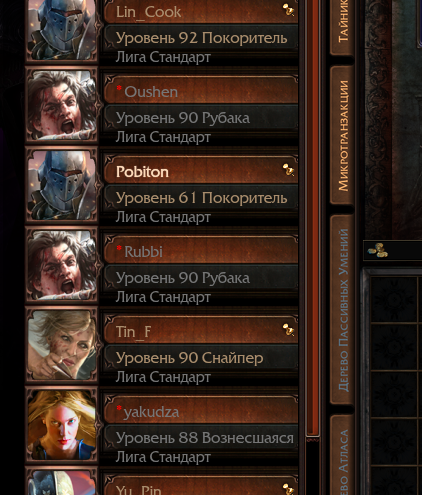Open the Дерево Пассивных Умений tab
The height and width of the screenshot is (495, 422).
pyautogui.click(x=342, y=309)
